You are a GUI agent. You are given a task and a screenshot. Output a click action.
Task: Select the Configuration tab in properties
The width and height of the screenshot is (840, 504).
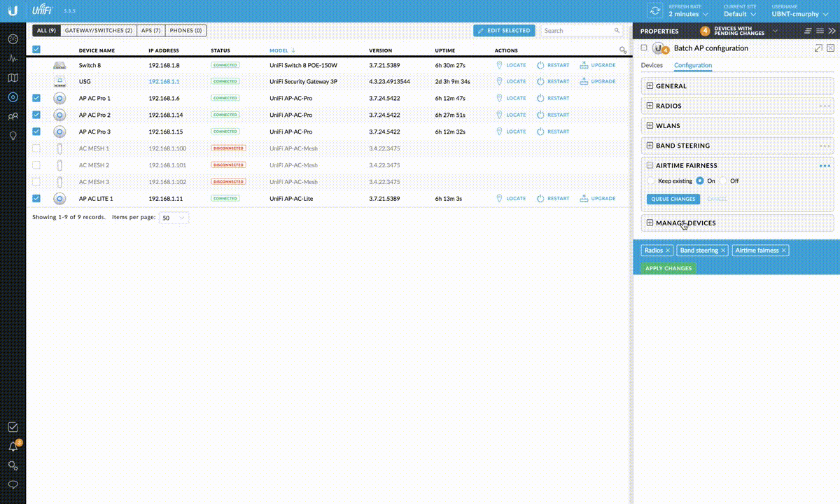click(x=693, y=65)
